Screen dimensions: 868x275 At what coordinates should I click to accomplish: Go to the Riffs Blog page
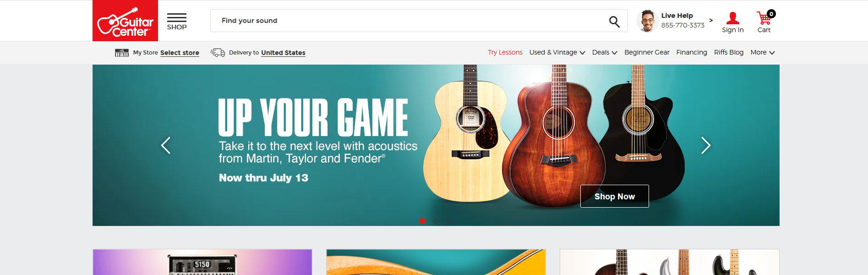[729, 52]
